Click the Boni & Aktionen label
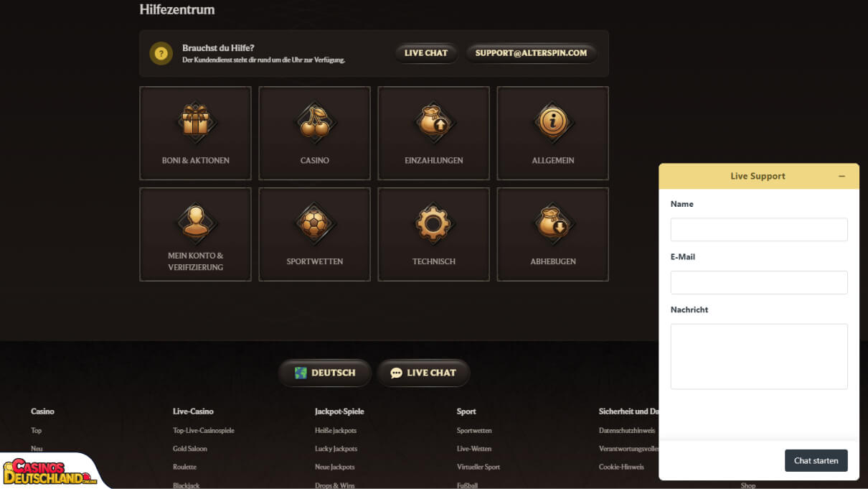Image resolution: width=868 pixels, height=489 pixels. pos(196,161)
